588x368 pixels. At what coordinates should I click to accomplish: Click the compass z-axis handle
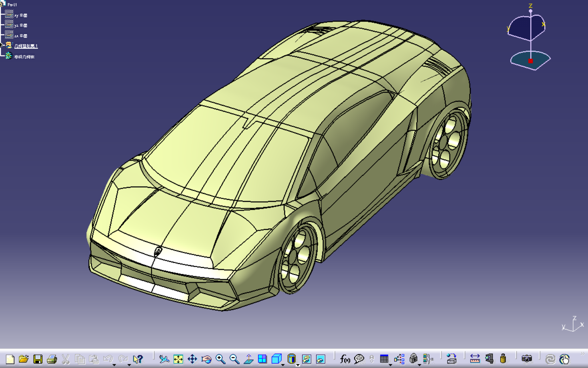coord(531,10)
